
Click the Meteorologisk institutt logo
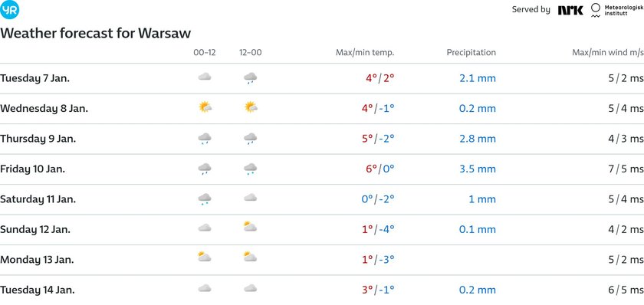point(617,10)
